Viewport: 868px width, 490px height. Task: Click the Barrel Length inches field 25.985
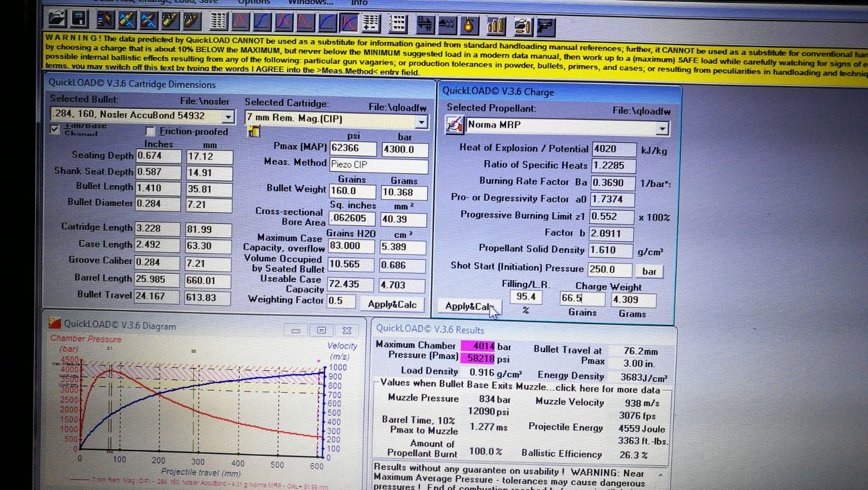157,279
